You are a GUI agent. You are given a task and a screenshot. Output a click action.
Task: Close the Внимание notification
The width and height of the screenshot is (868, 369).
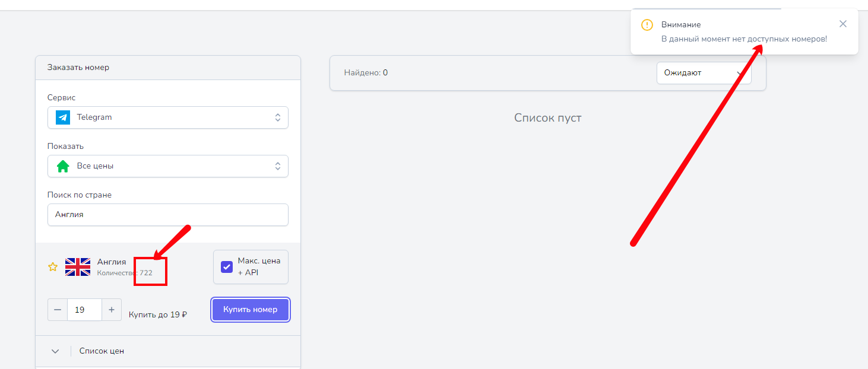(x=843, y=24)
